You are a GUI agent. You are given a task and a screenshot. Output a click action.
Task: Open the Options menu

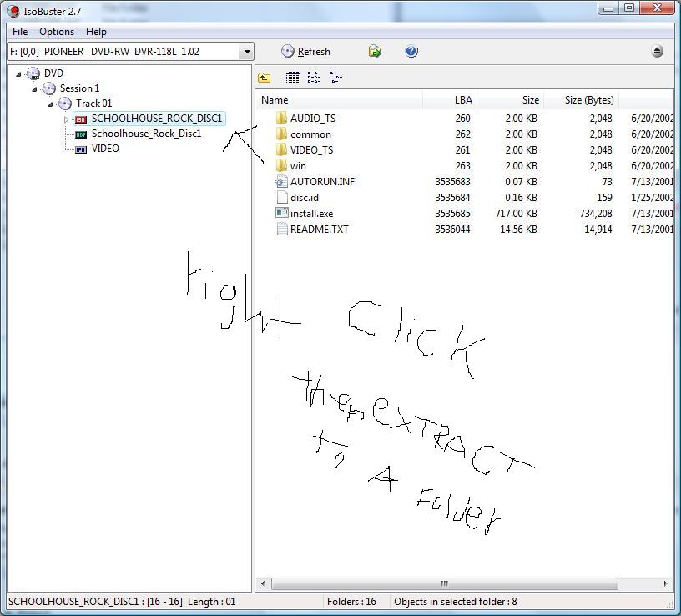tap(57, 32)
